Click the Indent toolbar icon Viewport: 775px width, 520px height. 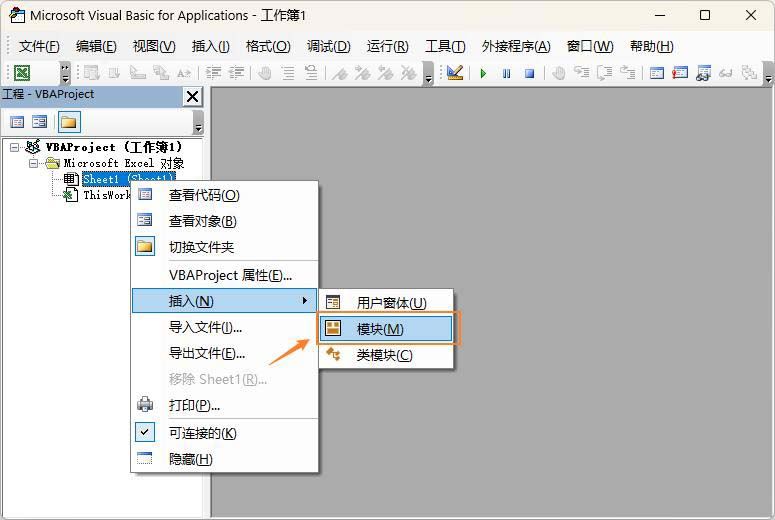214,73
